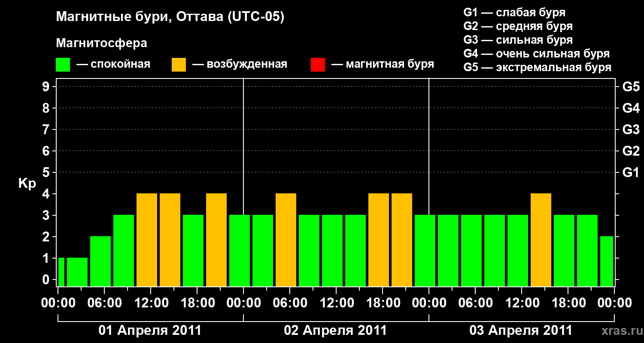Image resolution: width=644 pixels, height=343 pixels.
Task: Click the '02 Апреля 2011' date label
Action: 335,331
